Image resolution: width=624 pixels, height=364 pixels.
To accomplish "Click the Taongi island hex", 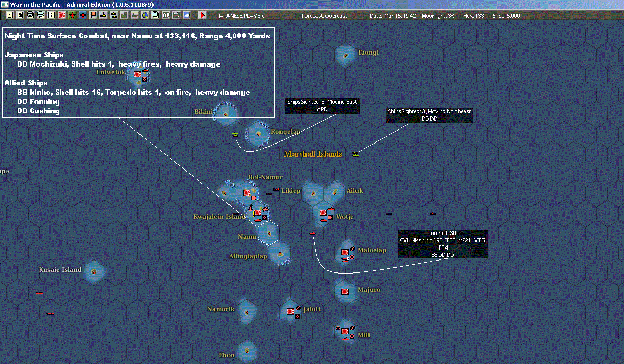I will click(346, 55).
